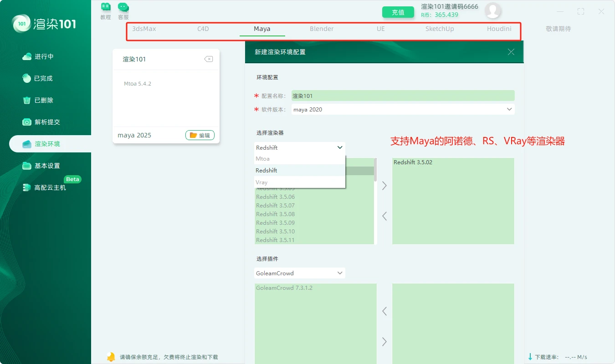Click the 敬请期待 tab
The width and height of the screenshot is (615, 364).
pos(558,29)
